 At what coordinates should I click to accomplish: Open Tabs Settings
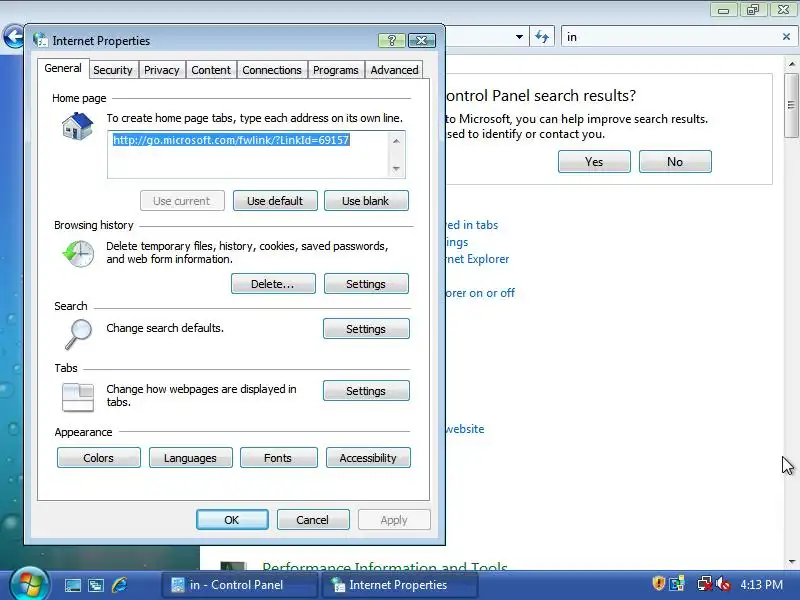coord(366,391)
